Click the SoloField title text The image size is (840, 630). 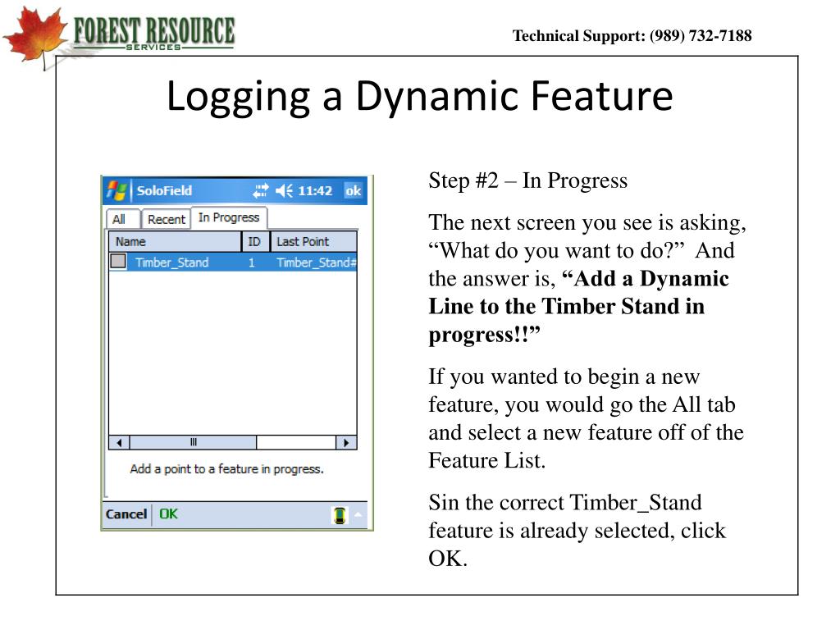pyautogui.click(x=164, y=190)
